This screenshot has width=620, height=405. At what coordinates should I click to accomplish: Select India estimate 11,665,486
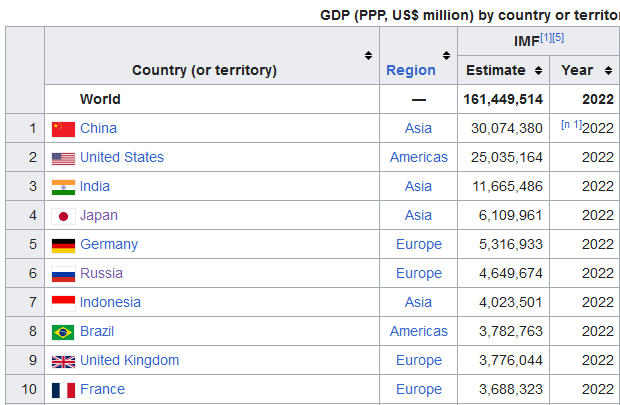point(507,186)
